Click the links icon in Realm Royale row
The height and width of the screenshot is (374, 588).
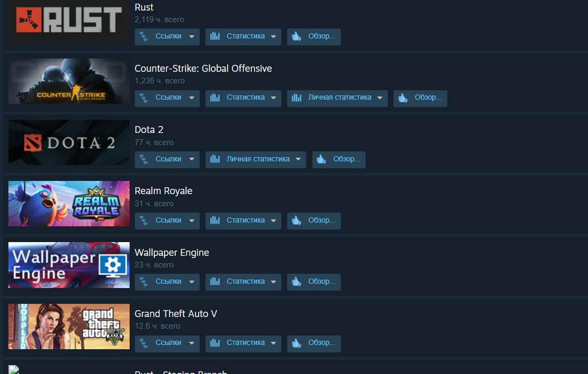(144, 220)
